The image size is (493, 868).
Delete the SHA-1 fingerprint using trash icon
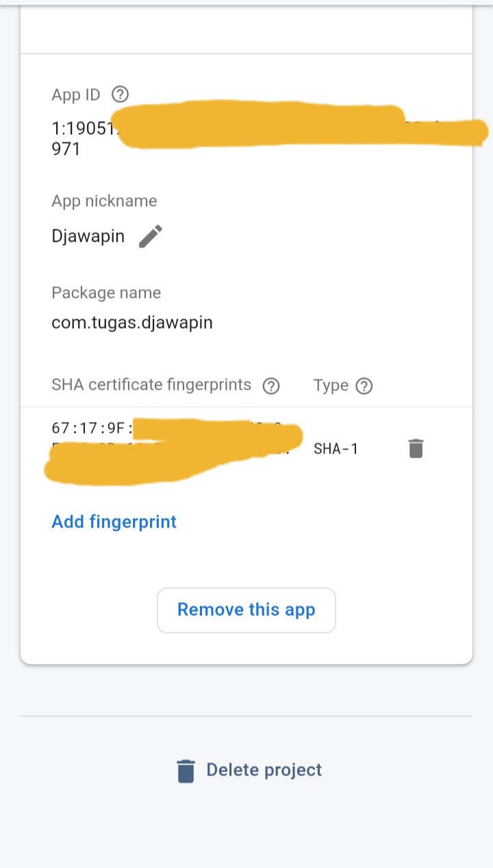(416, 449)
